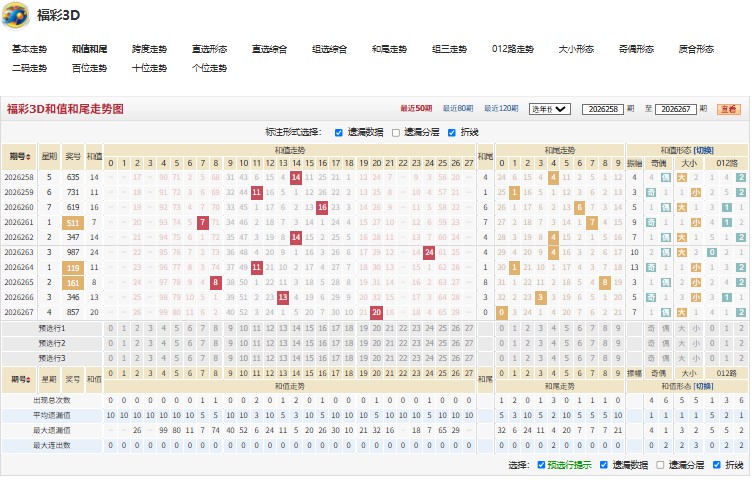752x480 pixels.
Task: Select 小 in 预选行3 row
Action: click(x=696, y=359)
